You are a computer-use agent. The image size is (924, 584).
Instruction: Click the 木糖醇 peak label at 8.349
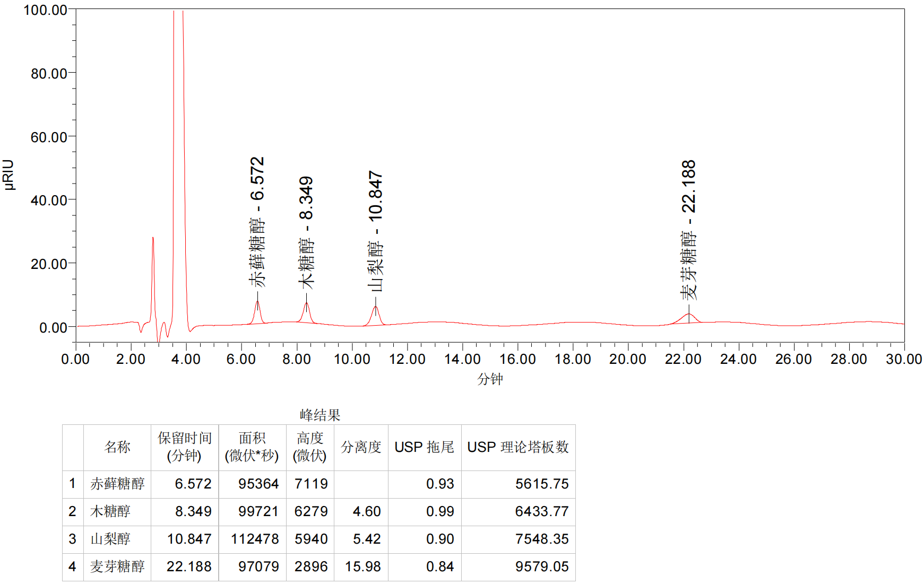[x=306, y=232]
